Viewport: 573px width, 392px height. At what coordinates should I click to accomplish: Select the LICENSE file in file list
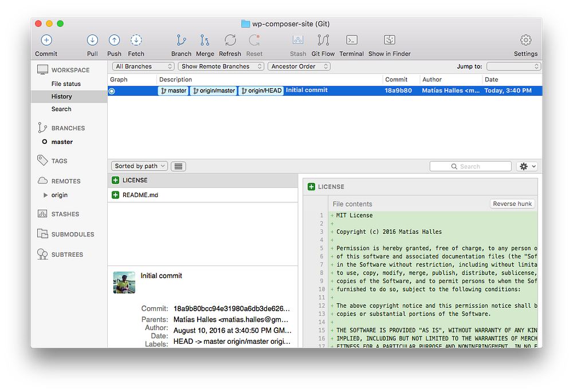203,181
